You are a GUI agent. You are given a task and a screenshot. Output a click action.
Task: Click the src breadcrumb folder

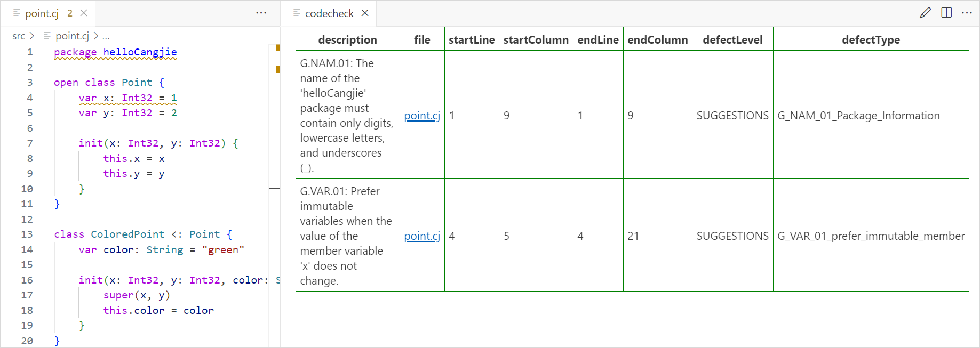pos(19,36)
